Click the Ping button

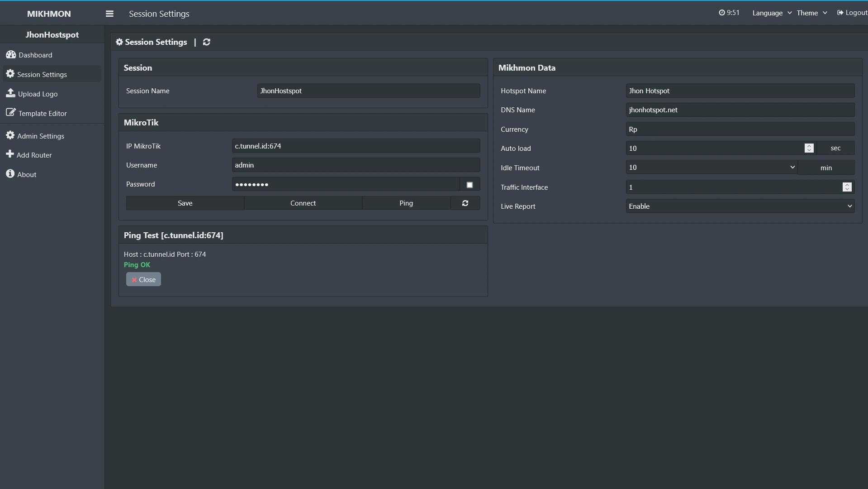pyautogui.click(x=406, y=203)
